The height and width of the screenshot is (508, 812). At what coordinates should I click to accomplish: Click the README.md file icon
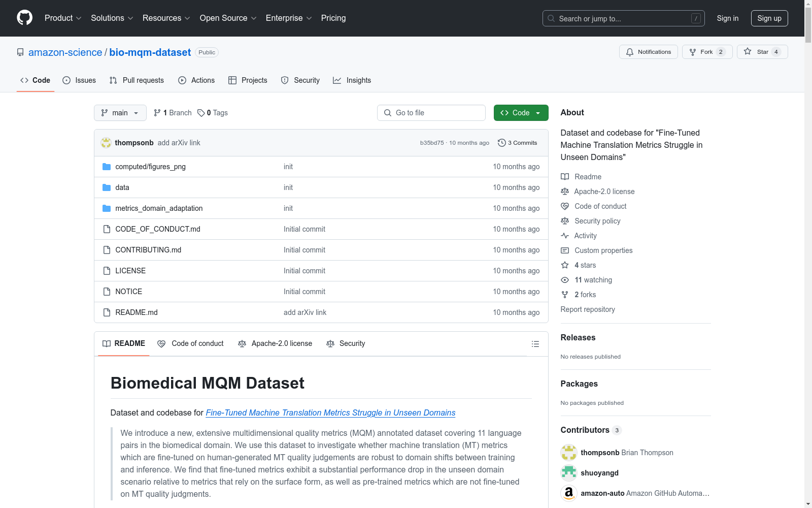(x=107, y=312)
